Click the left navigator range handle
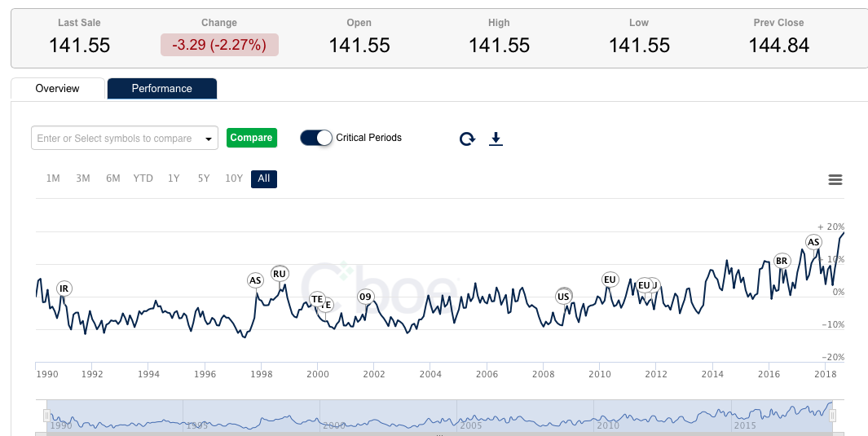The image size is (868, 436). [x=46, y=416]
